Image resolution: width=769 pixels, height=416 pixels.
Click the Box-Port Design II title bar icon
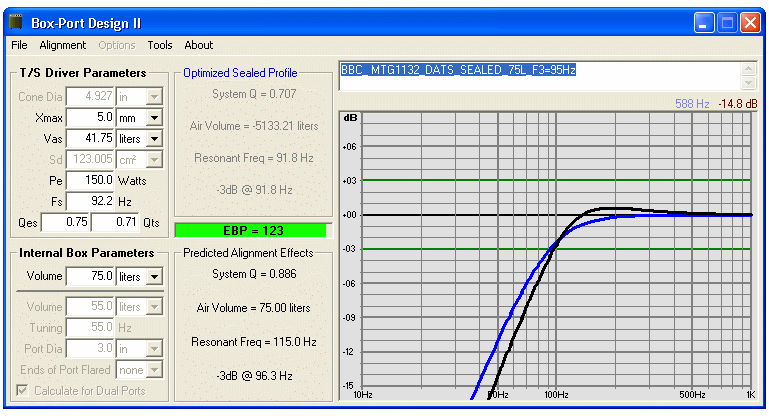pos(16,23)
